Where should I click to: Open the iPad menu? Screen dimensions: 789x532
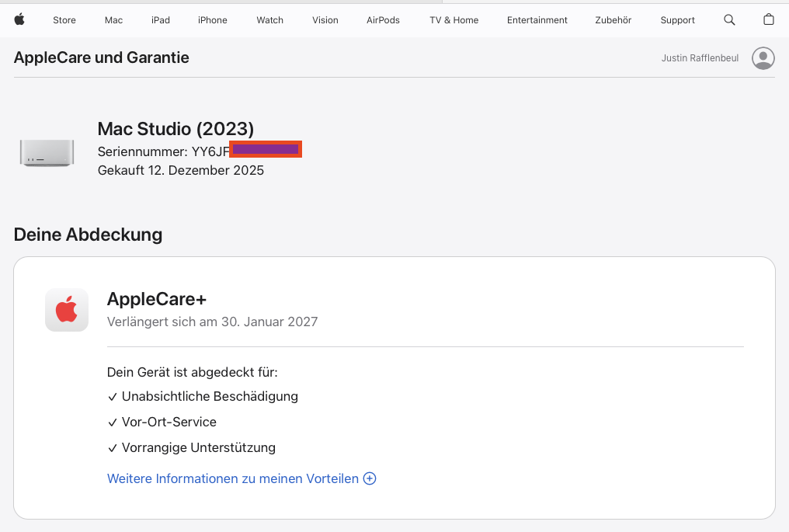click(x=161, y=20)
